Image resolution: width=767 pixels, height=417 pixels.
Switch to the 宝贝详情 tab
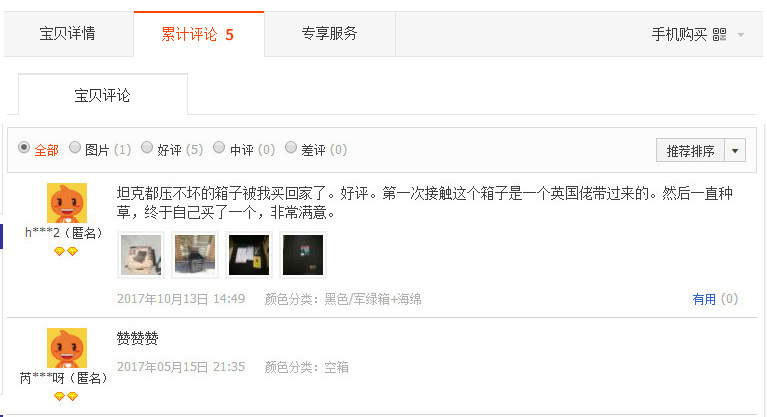click(x=68, y=34)
